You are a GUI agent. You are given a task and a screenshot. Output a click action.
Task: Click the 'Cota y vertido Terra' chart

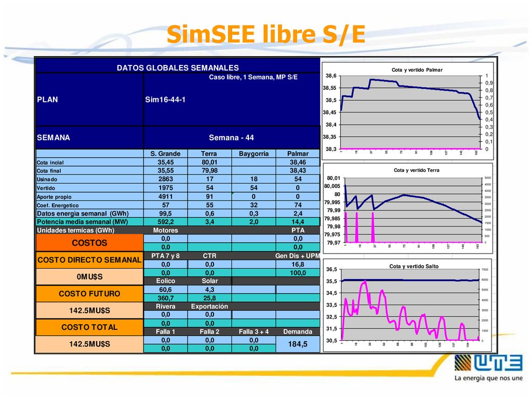tap(408, 208)
